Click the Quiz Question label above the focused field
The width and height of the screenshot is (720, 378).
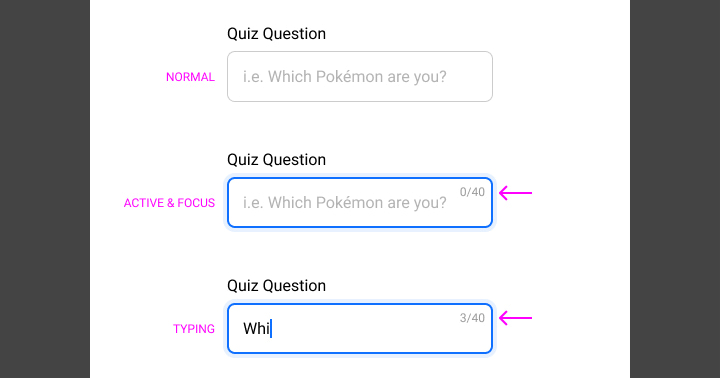276,159
